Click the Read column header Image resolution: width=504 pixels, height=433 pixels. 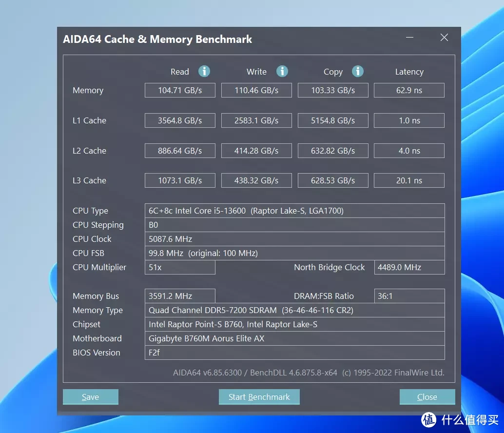180,72
